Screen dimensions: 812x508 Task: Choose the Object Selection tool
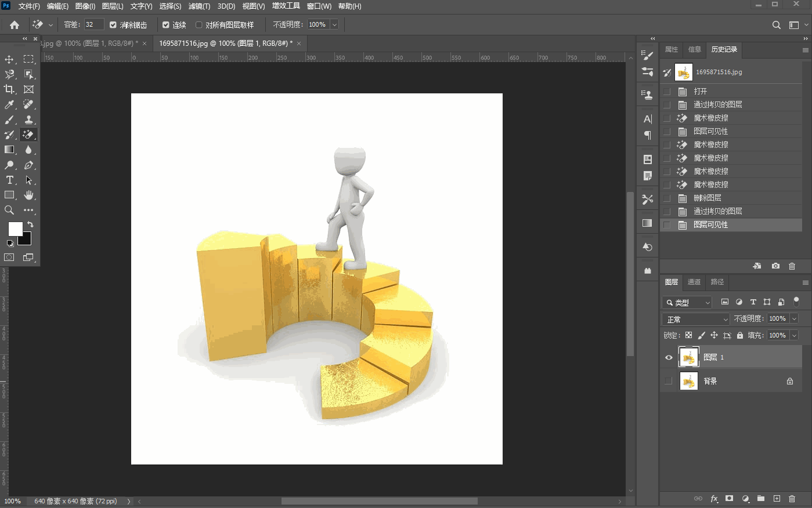click(x=28, y=74)
